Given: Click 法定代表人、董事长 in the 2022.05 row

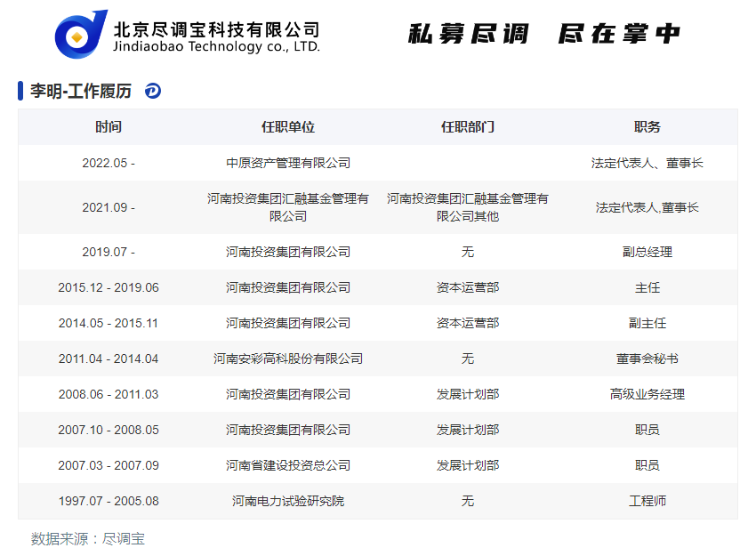Looking at the screenshot, I should tap(647, 163).
